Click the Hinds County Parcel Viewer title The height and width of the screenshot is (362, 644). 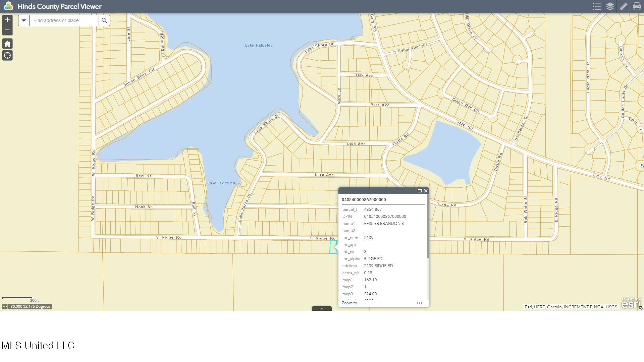coord(60,7)
